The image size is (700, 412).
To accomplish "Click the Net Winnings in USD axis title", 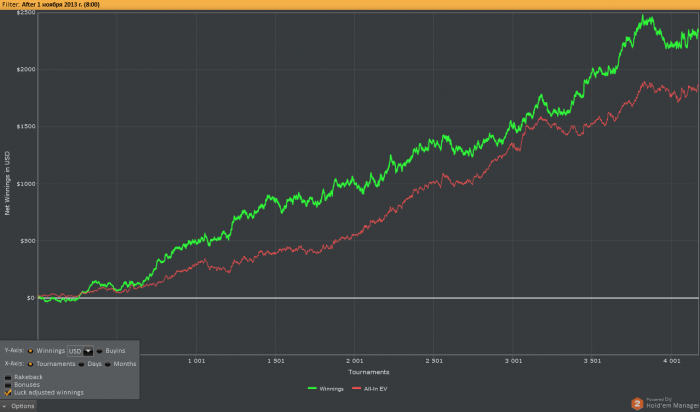I will tap(7, 183).
